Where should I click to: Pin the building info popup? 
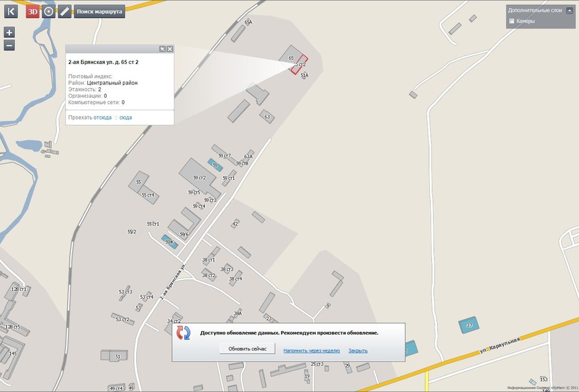click(162, 49)
